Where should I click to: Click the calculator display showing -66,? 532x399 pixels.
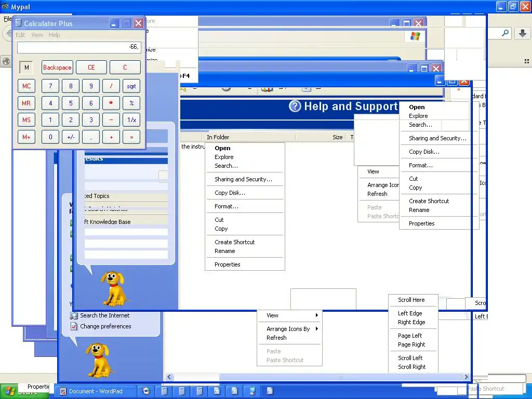79,47
